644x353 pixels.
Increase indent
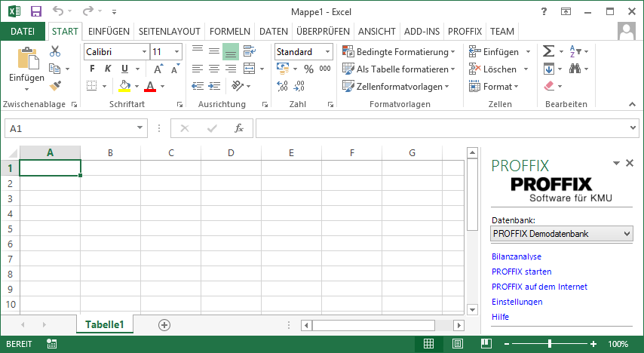tap(214, 86)
